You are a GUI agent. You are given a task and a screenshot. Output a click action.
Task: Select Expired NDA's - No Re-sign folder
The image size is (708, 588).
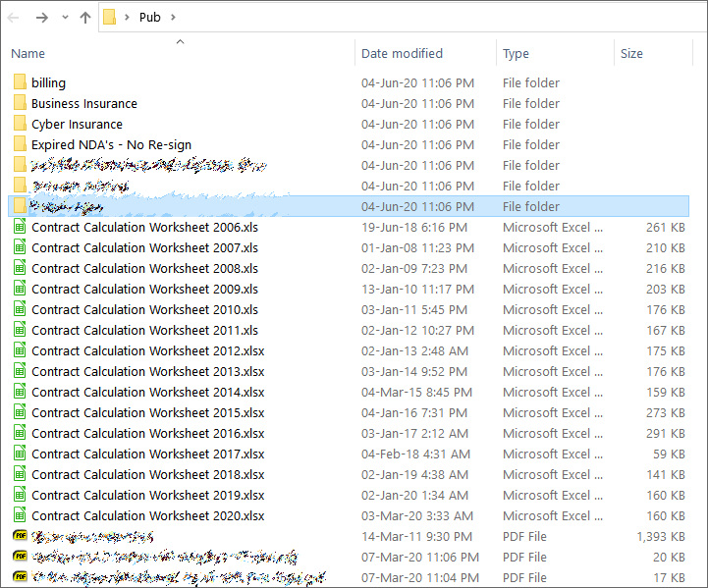tap(111, 145)
